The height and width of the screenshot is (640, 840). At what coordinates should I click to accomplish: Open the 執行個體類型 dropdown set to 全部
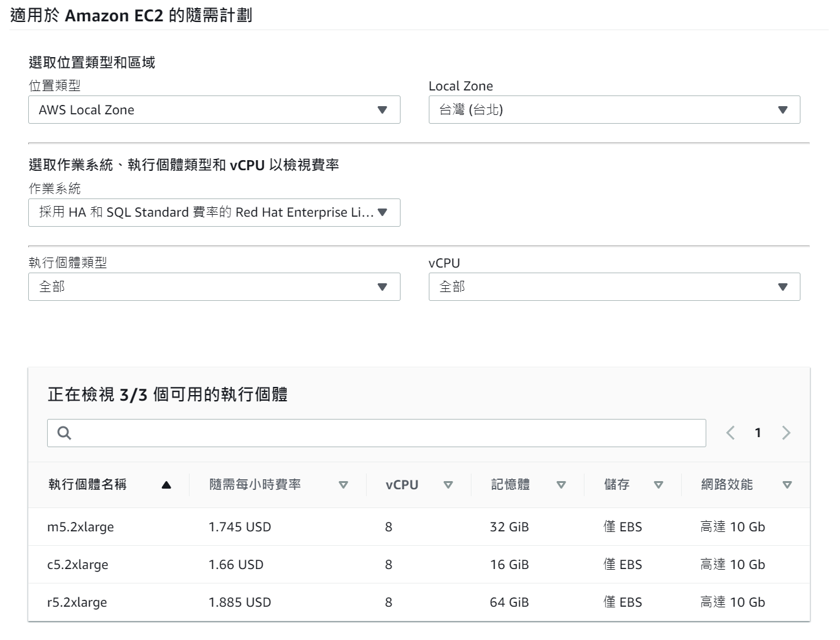pos(214,286)
